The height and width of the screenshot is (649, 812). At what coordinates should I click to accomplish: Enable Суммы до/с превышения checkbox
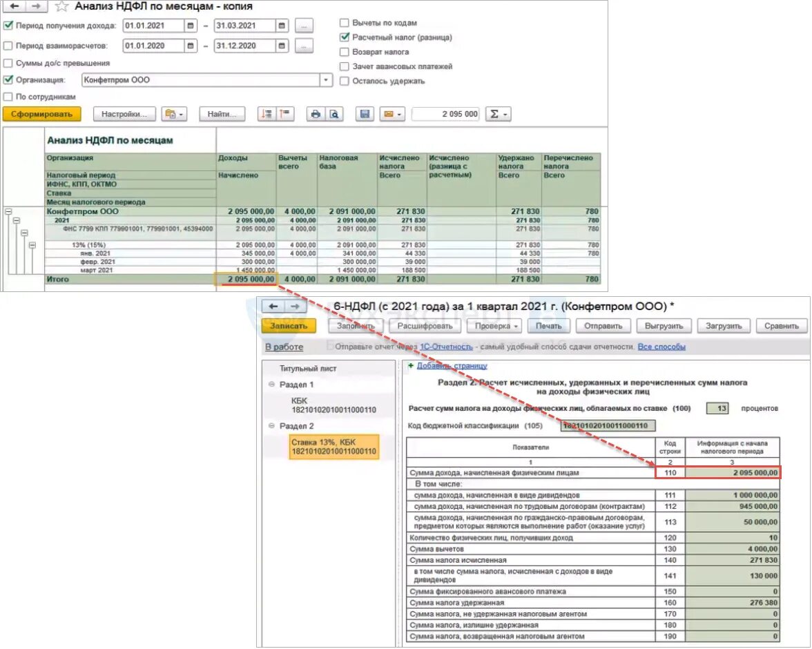8,64
